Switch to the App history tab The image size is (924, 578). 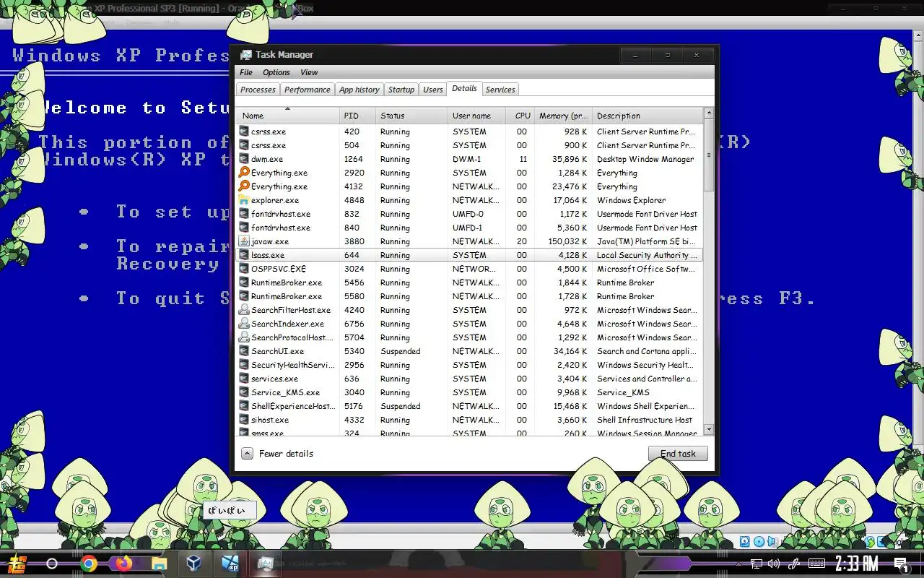click(x=359, y=90)
